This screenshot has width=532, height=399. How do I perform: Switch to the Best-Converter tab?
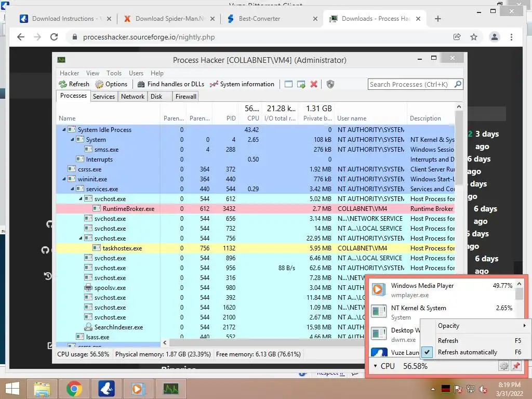[271, 19]
